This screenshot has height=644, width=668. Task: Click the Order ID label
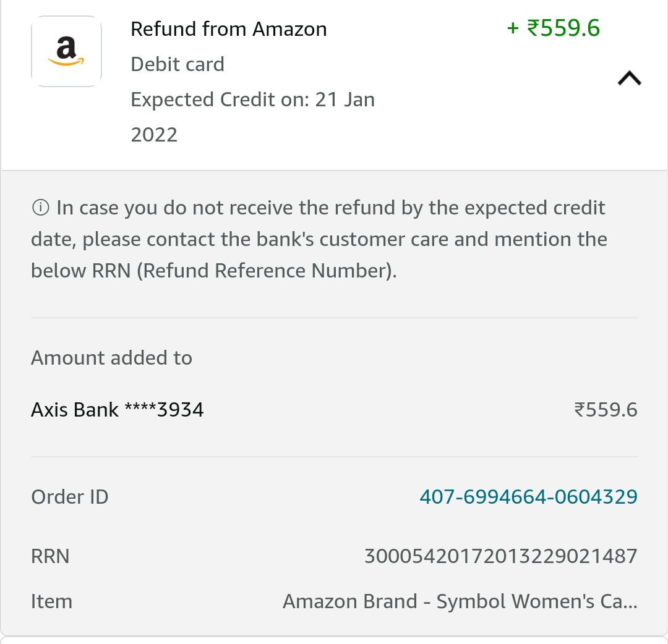point(69,497)
